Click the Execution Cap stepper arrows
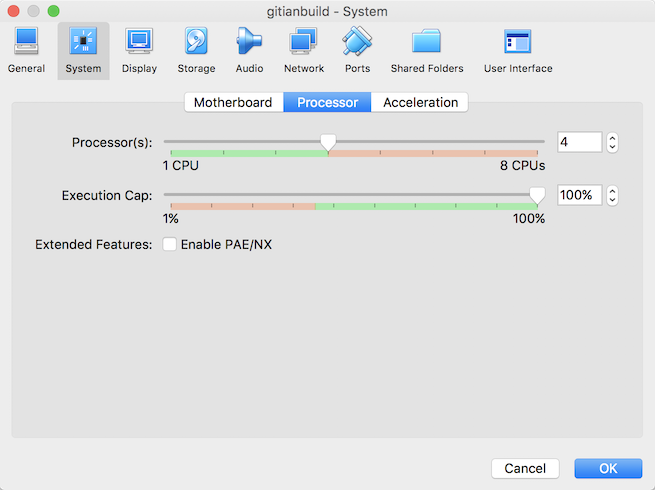The height and width of the screenshot is (490, 655). coord(612,195)
